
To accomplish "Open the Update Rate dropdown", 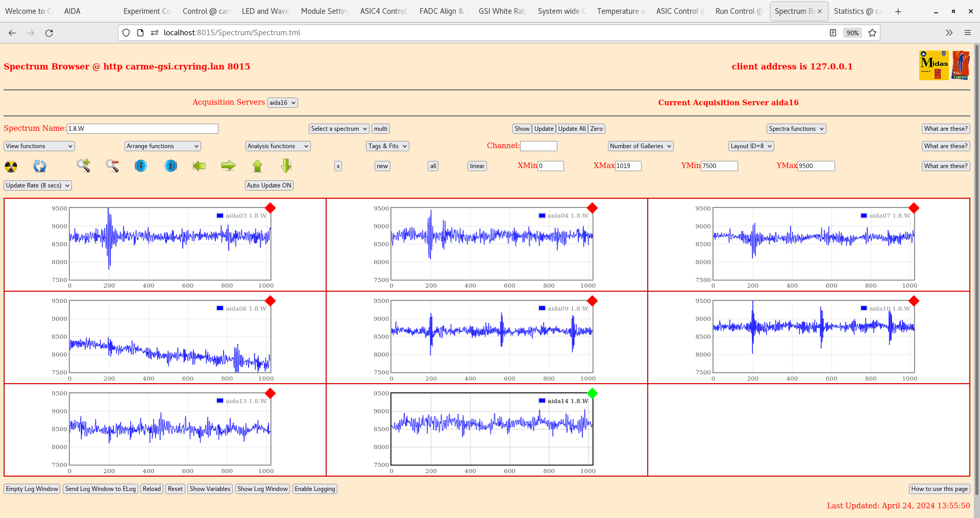I will point(37,185).
